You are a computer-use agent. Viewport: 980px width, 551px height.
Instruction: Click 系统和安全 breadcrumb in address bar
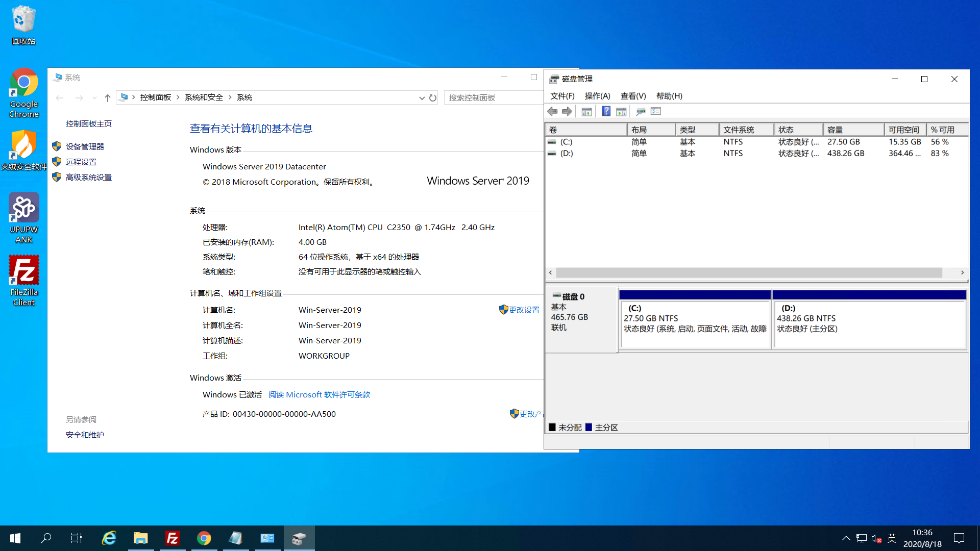(204, 97)
